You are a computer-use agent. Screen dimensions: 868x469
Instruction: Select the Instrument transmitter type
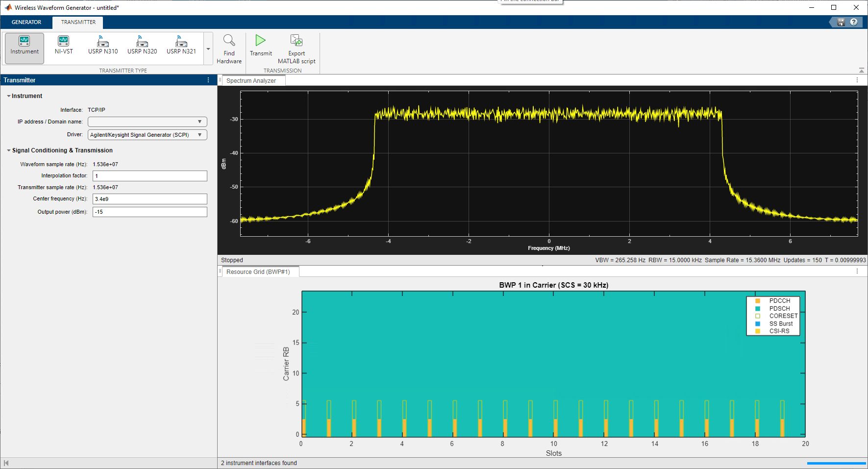[x=25, y=48]
